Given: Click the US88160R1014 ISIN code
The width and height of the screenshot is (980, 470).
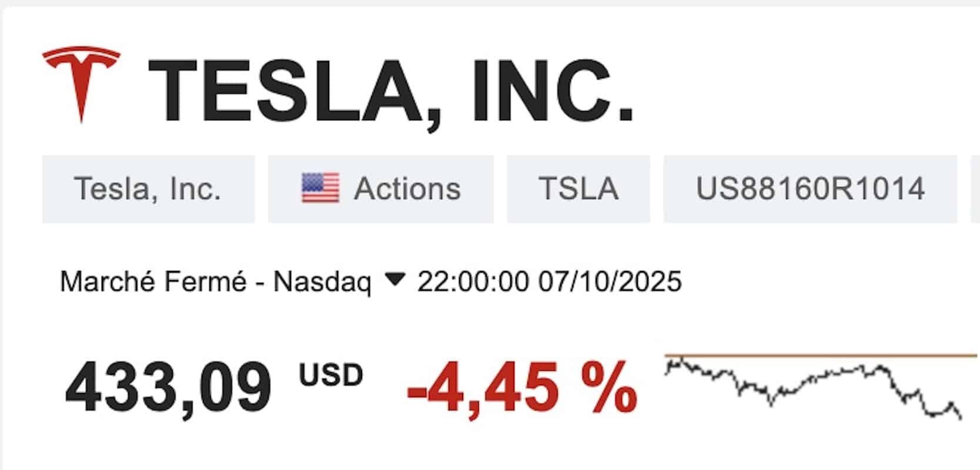Looking at the screenshot, I should click(x=811, y=189).
